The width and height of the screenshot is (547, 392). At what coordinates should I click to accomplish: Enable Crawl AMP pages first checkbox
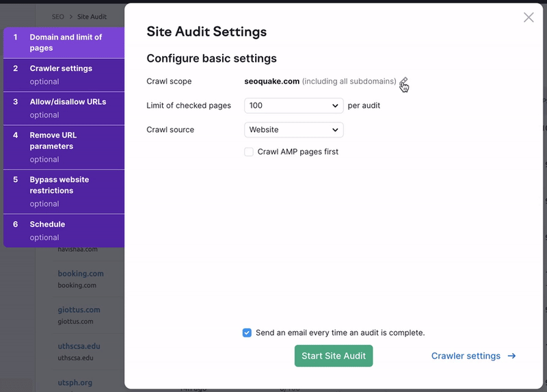[249, 152]
